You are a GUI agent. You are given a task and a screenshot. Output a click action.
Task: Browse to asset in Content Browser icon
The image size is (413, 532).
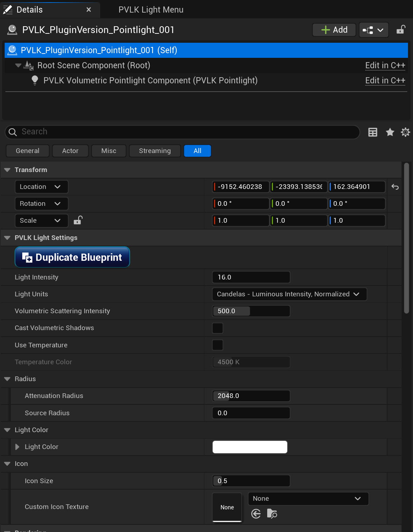[x=272, y=514]
